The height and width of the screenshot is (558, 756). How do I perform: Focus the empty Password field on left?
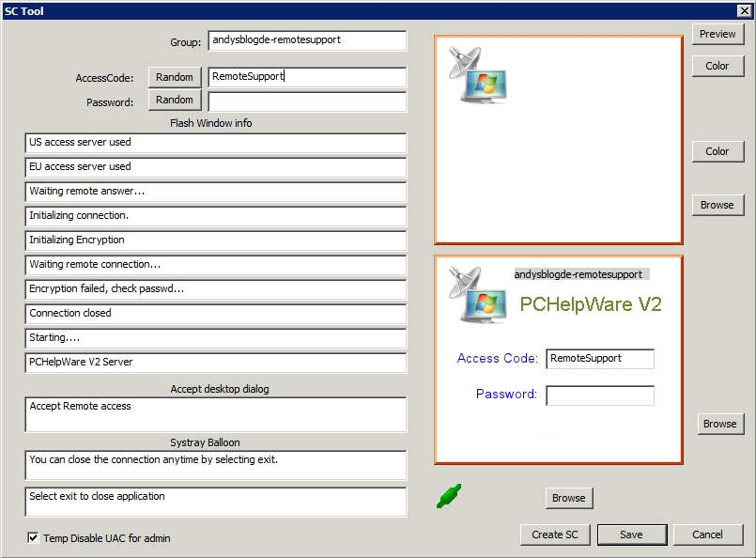click(x=307, y=101)
